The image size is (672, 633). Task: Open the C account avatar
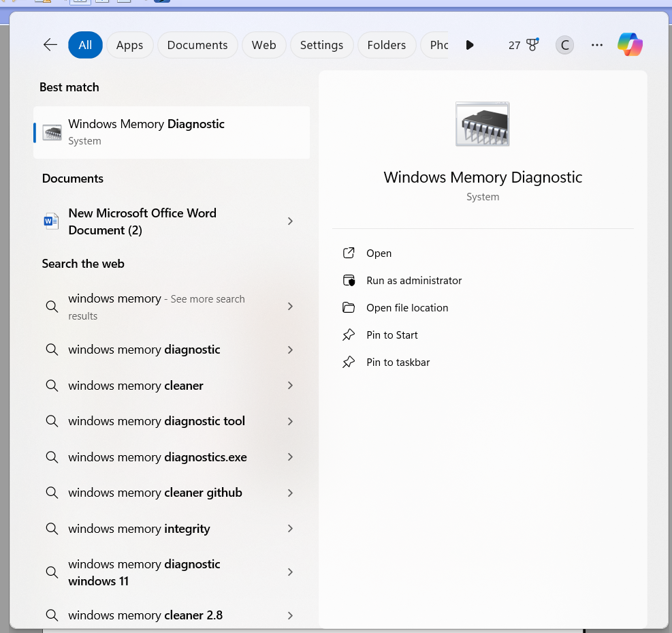click(x=564, y=44)
